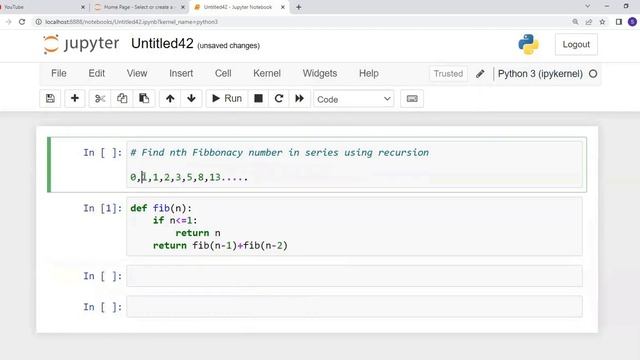Open the command palette keyboard icon

(412, 98)
